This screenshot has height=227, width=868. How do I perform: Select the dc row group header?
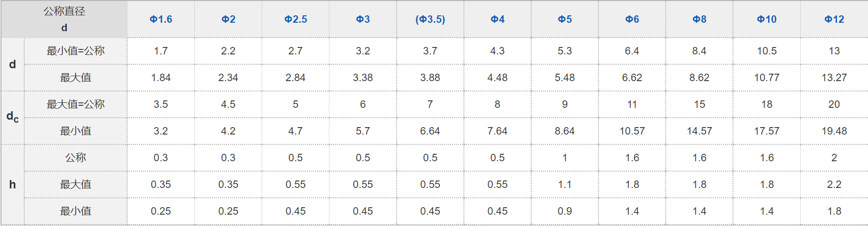[x=12, y=117]
